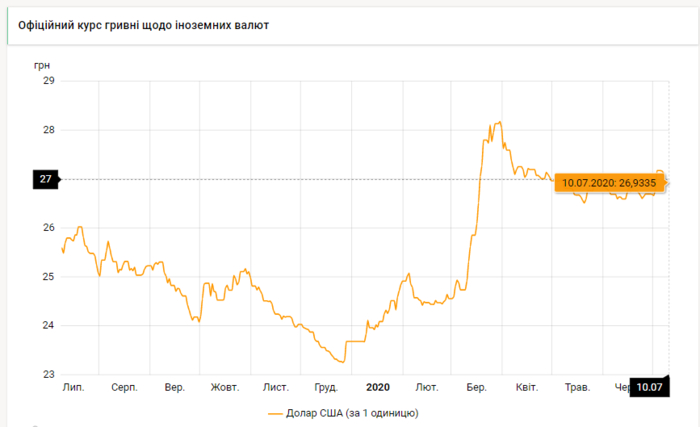Viewport: 700px width, 427px height.
Task: Click the Трав. label on time axis
Action: tap(577, 387)
